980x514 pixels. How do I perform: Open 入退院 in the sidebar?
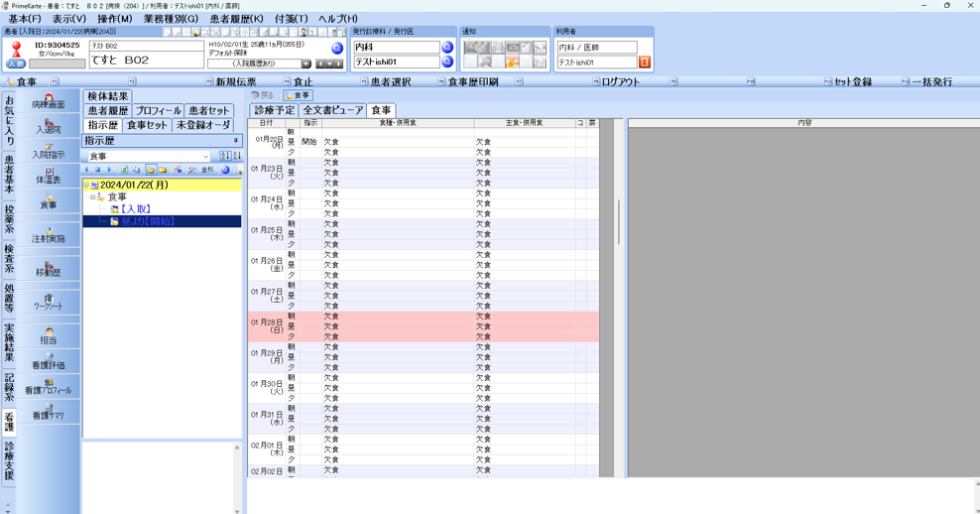tap(49, 126)
